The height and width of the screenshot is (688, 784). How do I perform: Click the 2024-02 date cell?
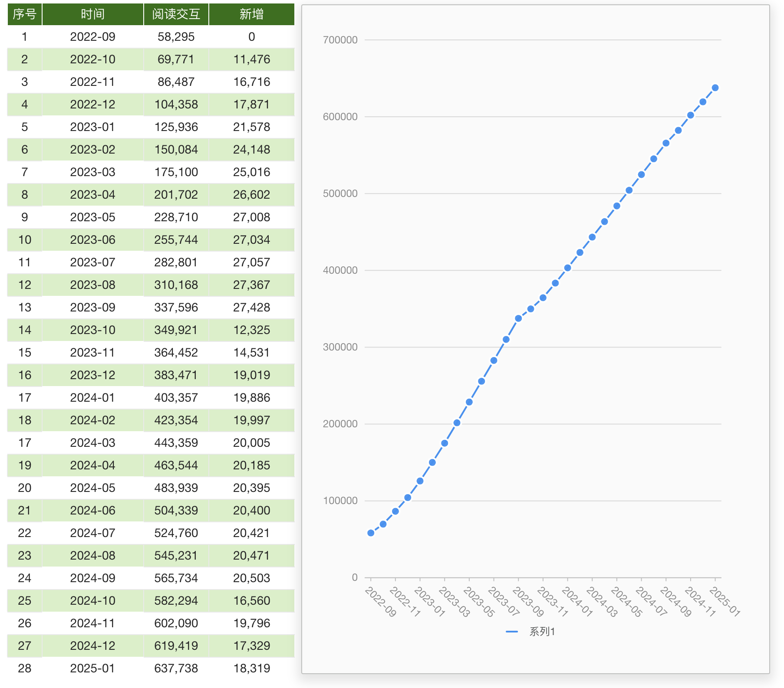(x=93, y=420)
